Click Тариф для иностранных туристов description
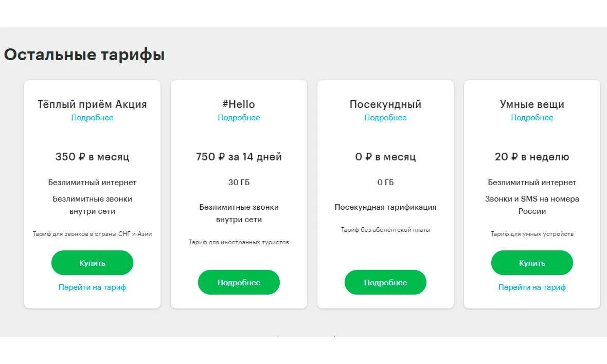 tap(239, 242)
